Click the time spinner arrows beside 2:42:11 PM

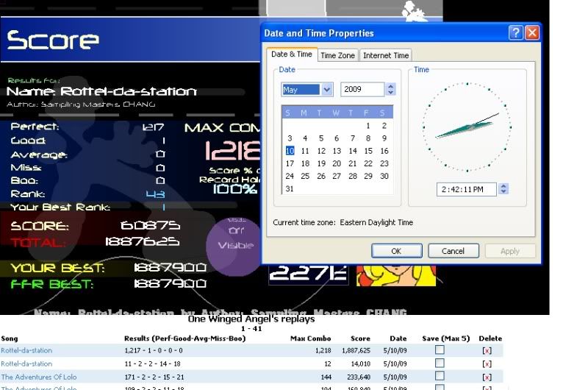pyautogui.click(x=502, y=189)
